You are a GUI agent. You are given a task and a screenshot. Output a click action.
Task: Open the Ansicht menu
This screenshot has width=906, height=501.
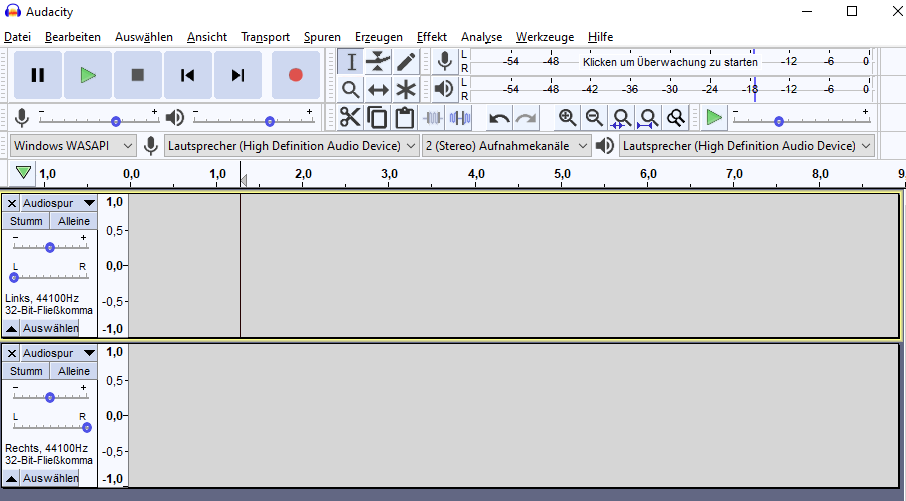click(x=207, y=37)
